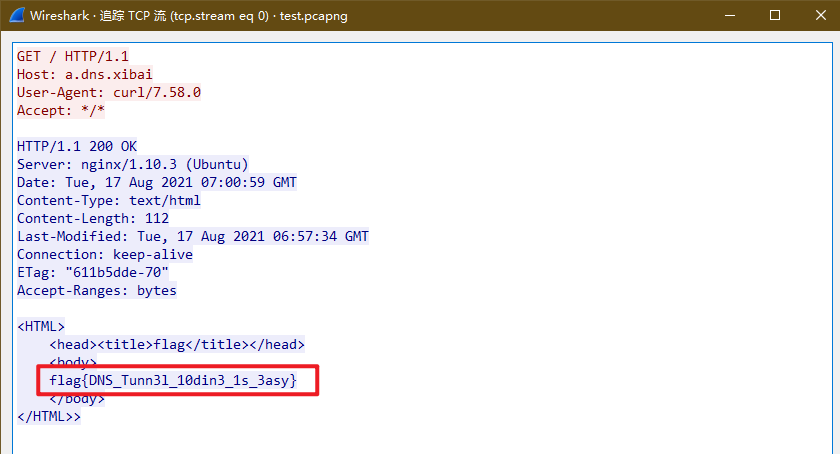Screen dimensions: 840x454
Task: Click the 'Server: nginx/1.10.3 (Ubuntu)' line
Action: click(133, 164)
